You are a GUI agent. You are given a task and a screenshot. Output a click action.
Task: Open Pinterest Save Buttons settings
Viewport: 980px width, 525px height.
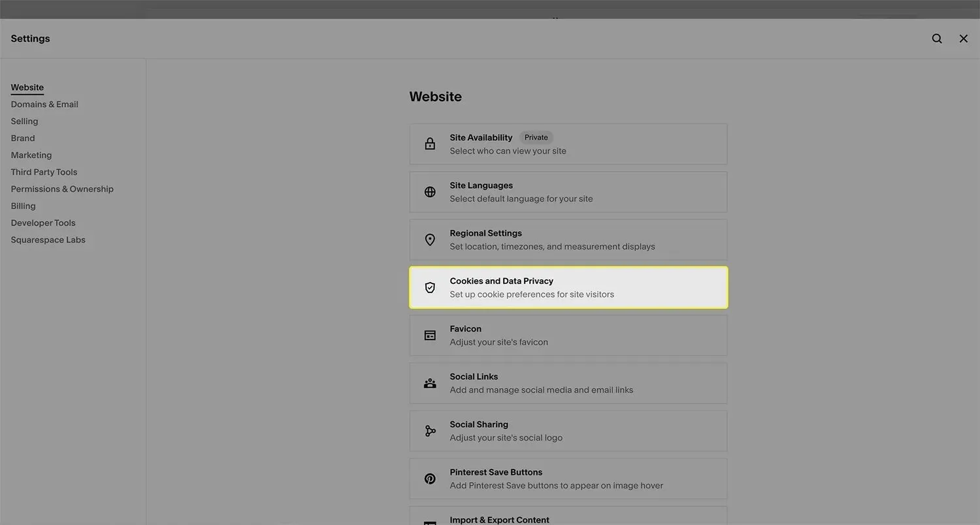point(568,479)
